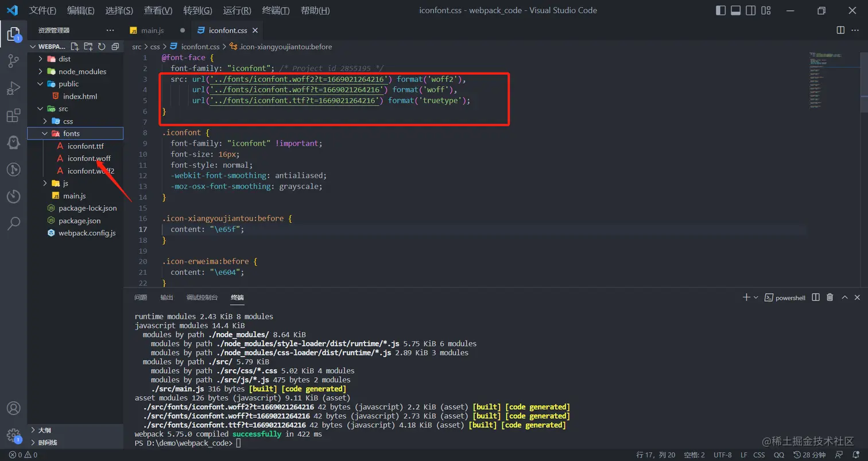
Task: Click the 28 分钟 time tracker status item
Action: point(810,455)
